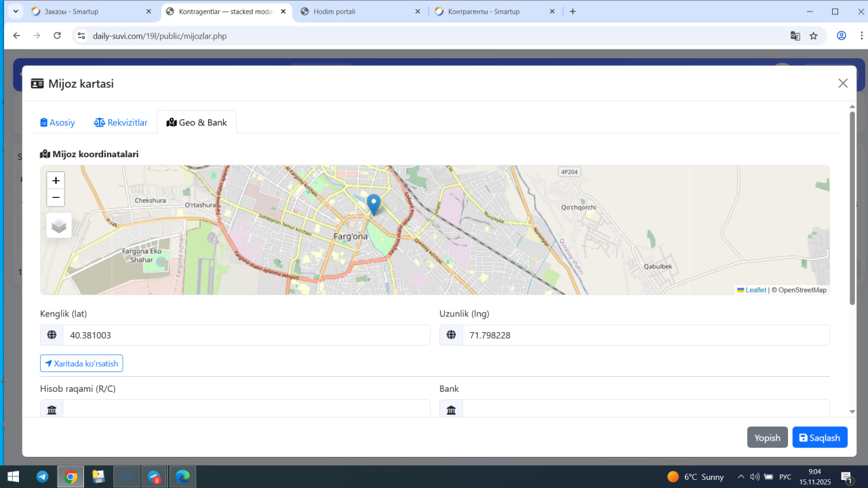Image resolution: width=868 pixels, height=488 pixels.
Task: Open Telegram from the taskbar
Action: (x=42, y=476)
